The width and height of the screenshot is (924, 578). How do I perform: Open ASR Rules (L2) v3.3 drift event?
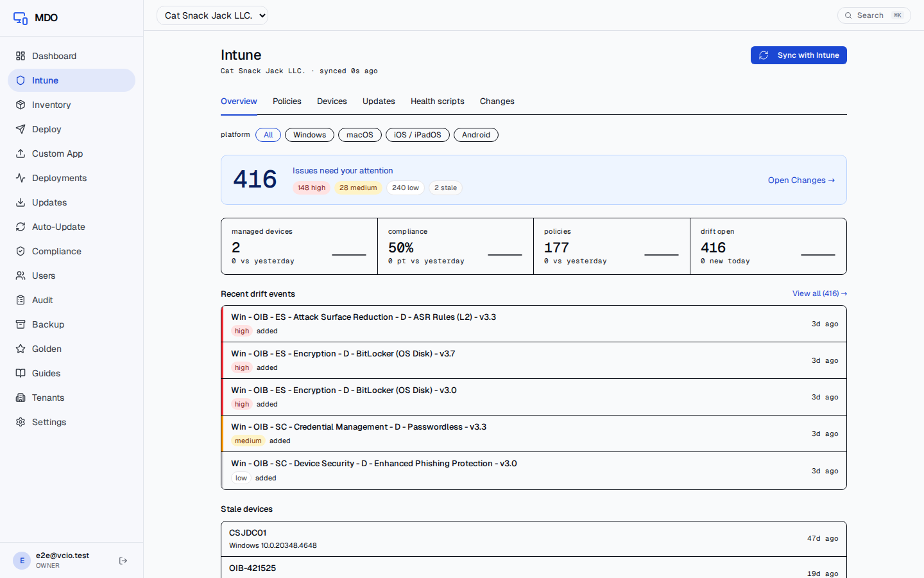tap(534, 324)
